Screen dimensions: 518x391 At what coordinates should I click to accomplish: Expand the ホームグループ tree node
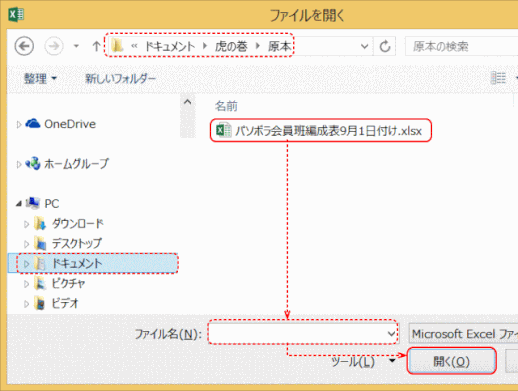click(19, 164)
